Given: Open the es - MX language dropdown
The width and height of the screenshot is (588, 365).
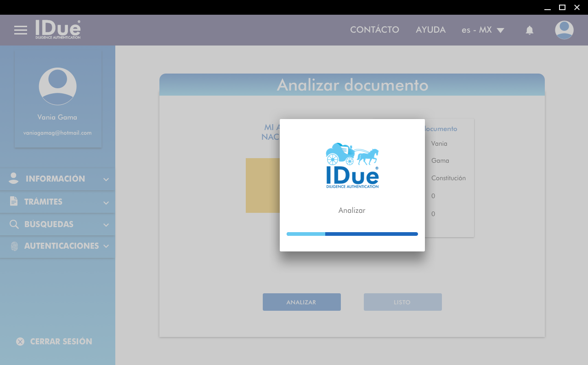Looking at the screenshot, I should tap(483, 30).
